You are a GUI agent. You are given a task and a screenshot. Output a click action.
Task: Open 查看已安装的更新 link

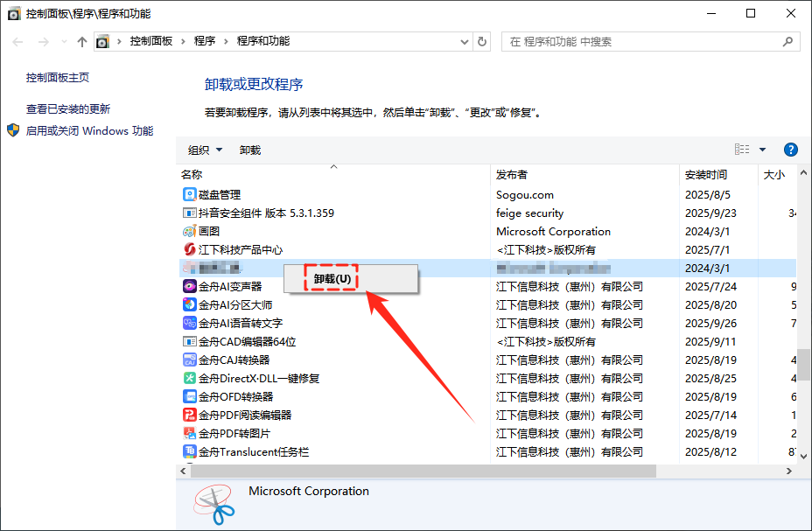pos(68,109)
